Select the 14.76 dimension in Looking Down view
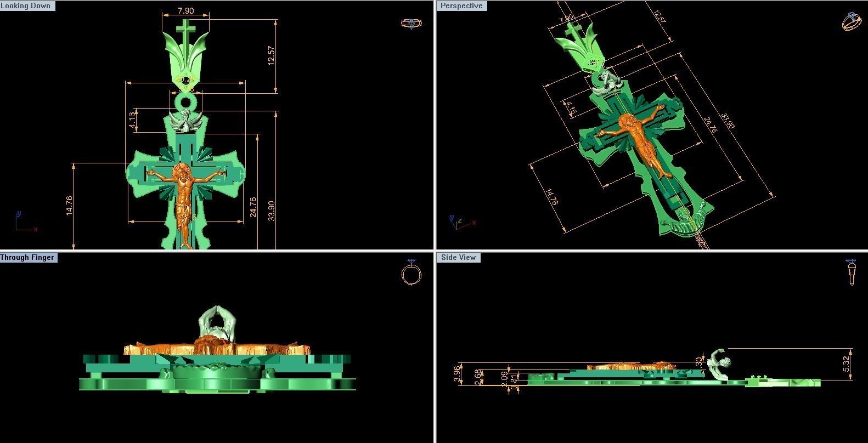Screen dimensions: 868x443 coord(69,205)
